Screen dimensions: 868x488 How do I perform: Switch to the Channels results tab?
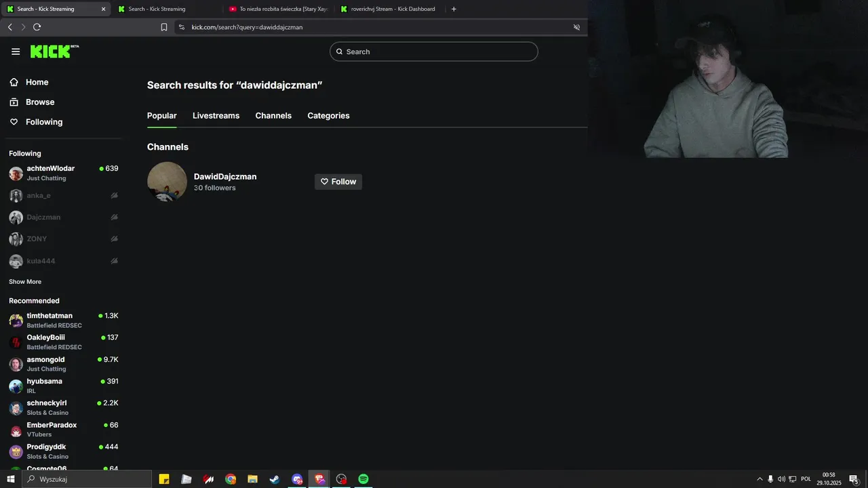273,116
